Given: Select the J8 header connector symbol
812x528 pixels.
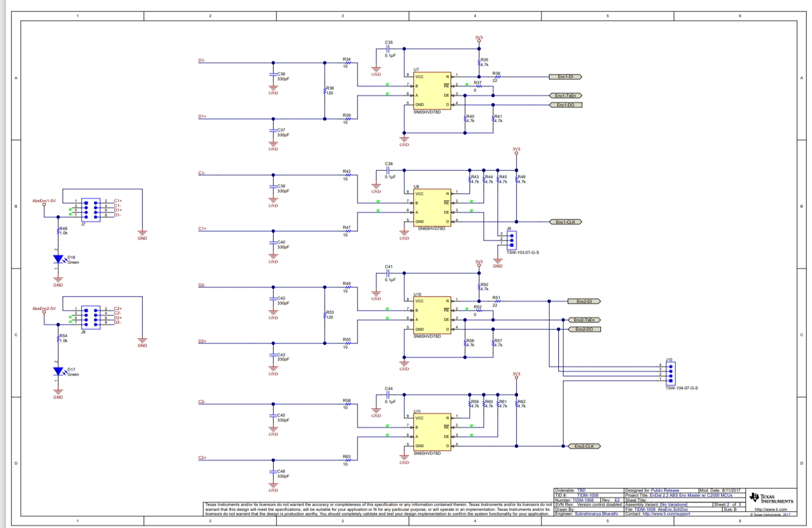Looking at the screenshot, I should coord(90,317).
